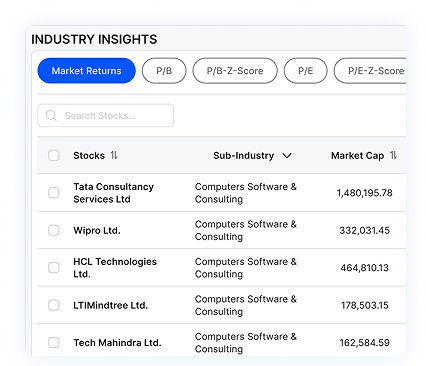
Task: Open Tech Mahindra Ltd. stock name
Action: [x=117, y=343]
